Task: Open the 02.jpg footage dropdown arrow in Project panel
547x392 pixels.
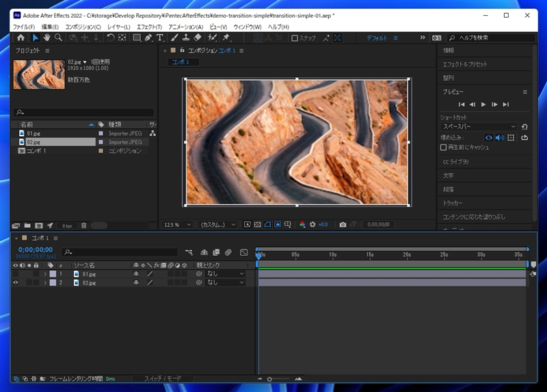Action: [85, 62]
